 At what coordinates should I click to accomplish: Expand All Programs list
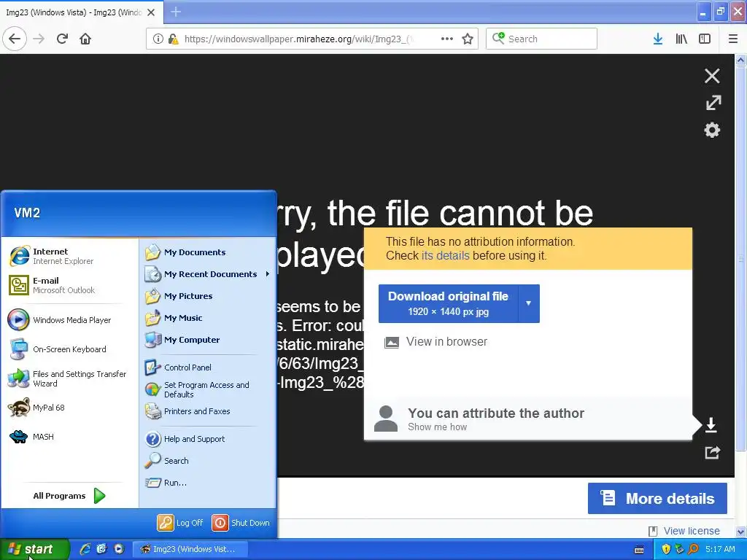pyautogui.click(x=69, y=496)
